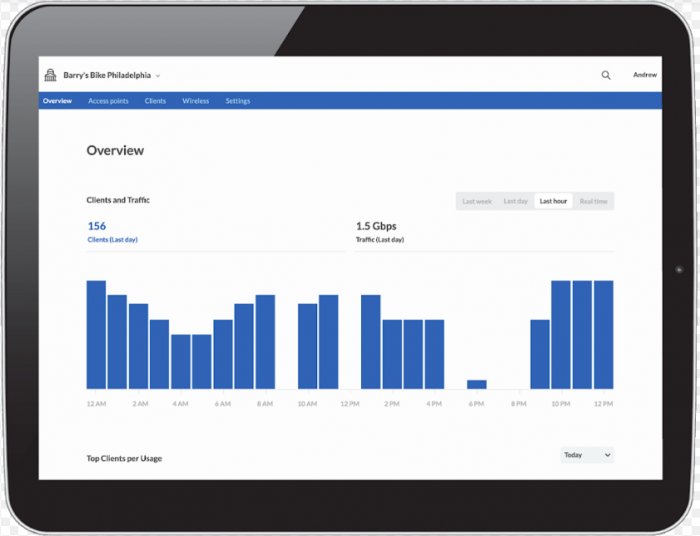Click the search magnifier icon
This screenshot has width=700, height=536.
605,75
